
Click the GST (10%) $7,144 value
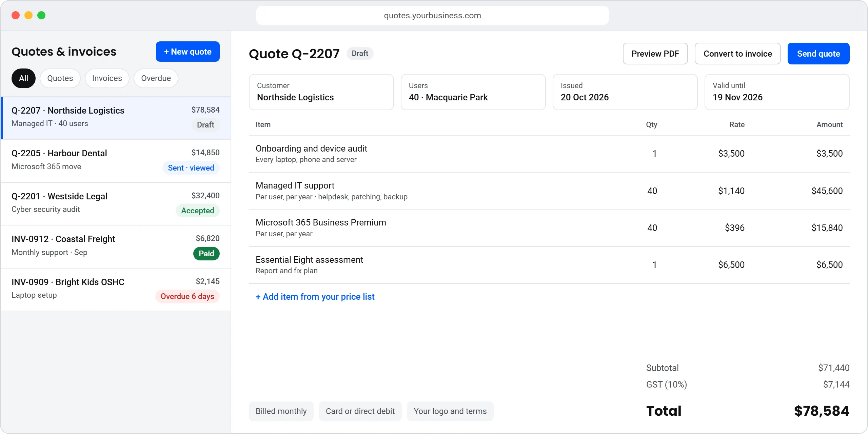[x=836, y=384]
